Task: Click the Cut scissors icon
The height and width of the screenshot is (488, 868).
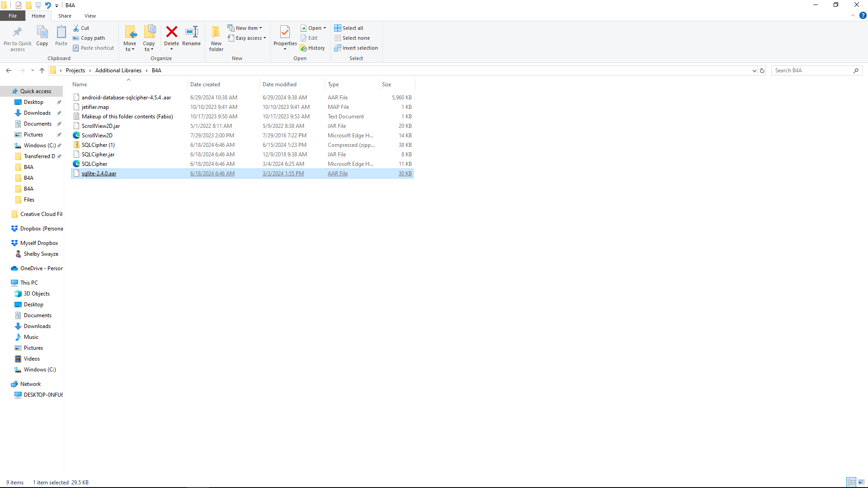Action: [76, 28]
